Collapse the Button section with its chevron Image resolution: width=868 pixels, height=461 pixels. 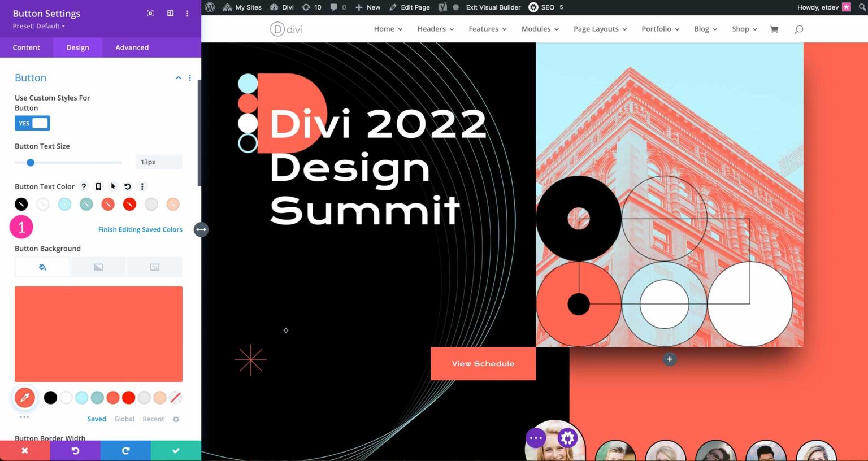point(178,77)
